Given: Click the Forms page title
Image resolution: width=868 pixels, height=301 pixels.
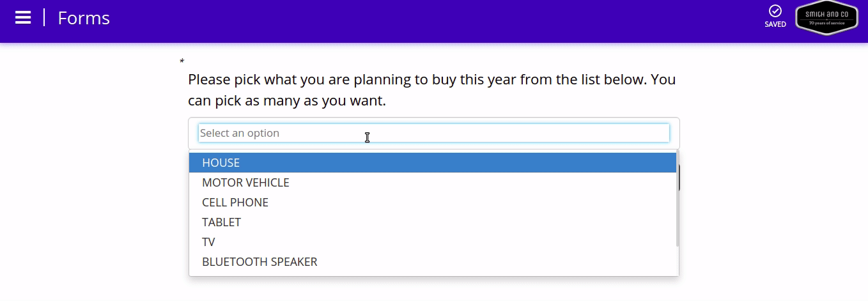Looking at the screenshot, I should 84,18.
